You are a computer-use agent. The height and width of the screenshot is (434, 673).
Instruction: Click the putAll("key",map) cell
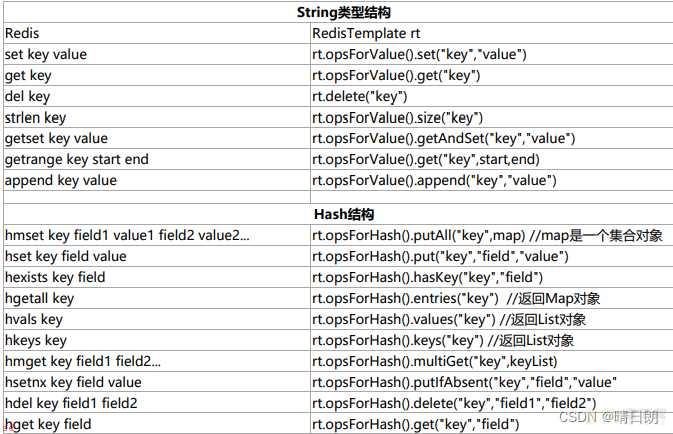(491, 235)
